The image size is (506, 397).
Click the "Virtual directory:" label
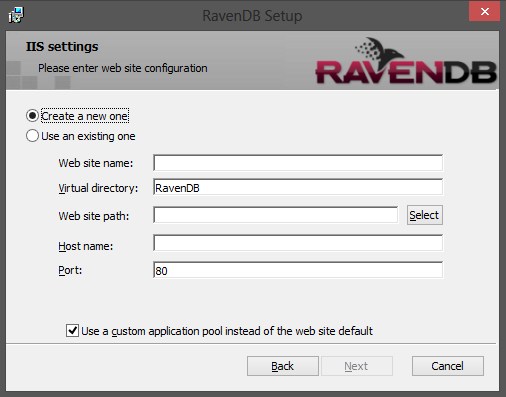(x=98, y=188)
